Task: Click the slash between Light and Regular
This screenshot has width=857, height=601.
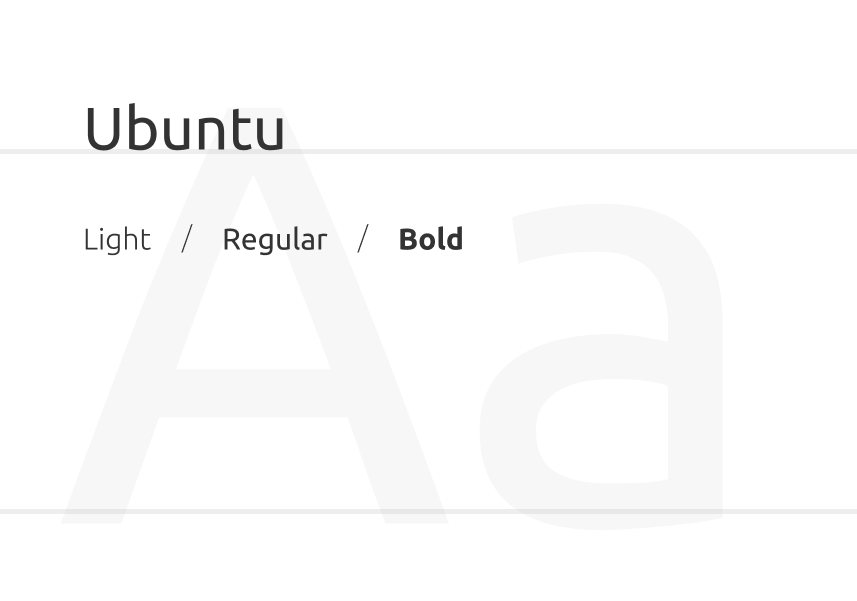Action: [x=187, y=238]
